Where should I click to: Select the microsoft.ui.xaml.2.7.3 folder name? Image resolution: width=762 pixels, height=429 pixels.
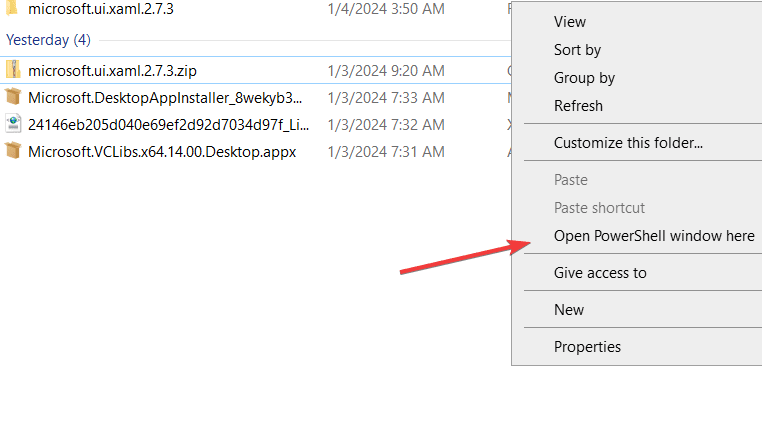(x=101, y=9)
